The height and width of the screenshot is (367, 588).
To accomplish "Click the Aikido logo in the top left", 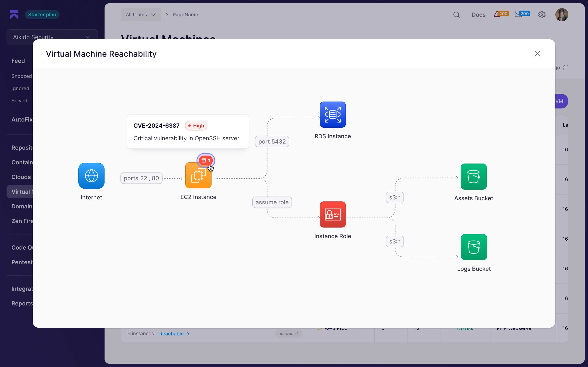I will coord(14,14).
